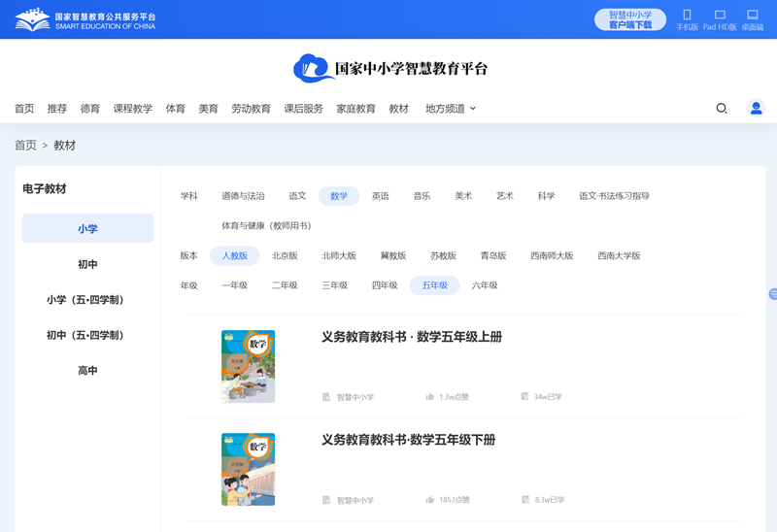The height and width of the screenshot is (532, 777).
Task: Filter subject by 科学
Action: [x=546, y=196]
